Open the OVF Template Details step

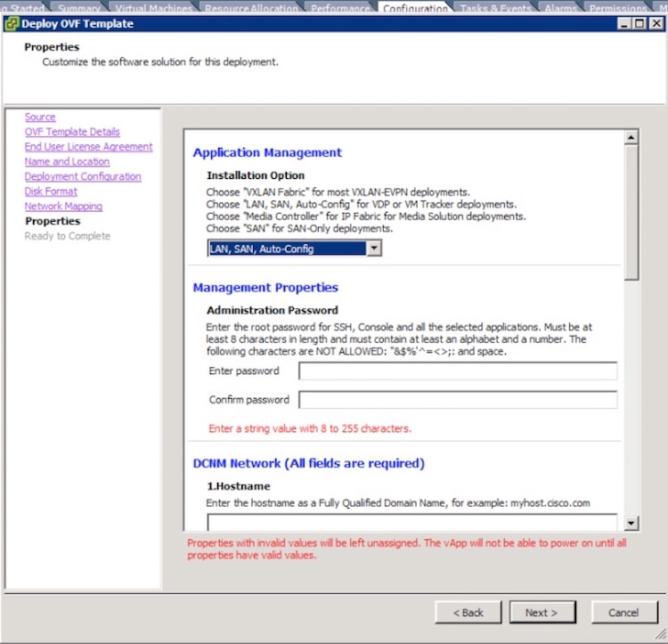click(72, 132)
